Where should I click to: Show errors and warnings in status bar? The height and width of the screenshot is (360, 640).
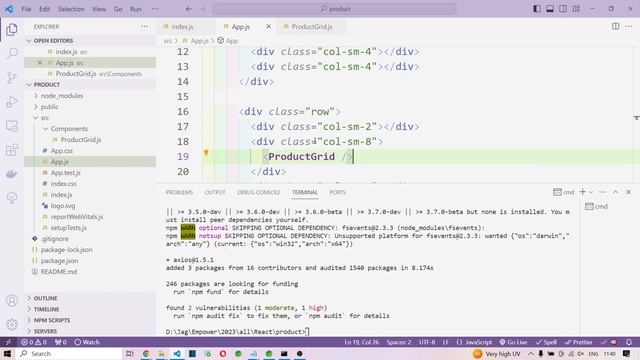pos(33,342)
